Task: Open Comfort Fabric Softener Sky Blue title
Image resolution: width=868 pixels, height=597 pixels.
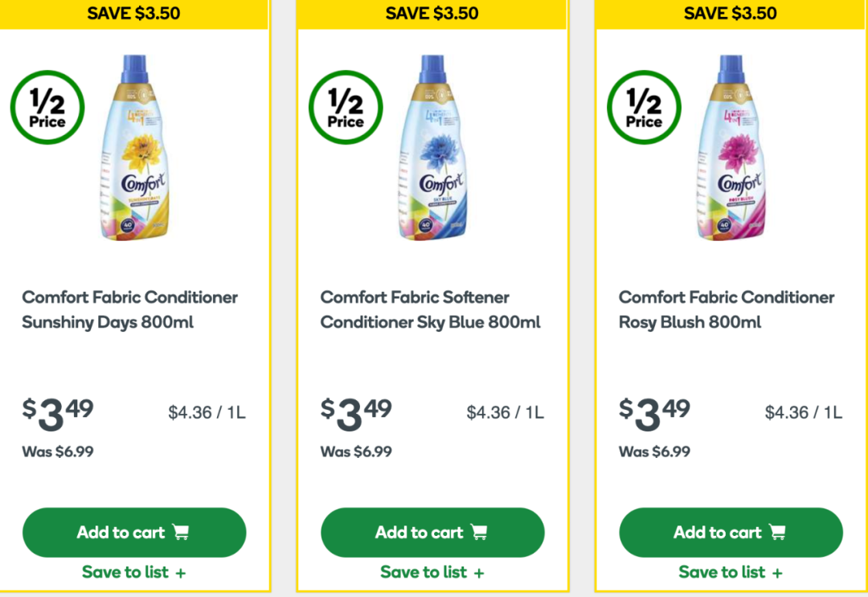Action: [430, 309]
